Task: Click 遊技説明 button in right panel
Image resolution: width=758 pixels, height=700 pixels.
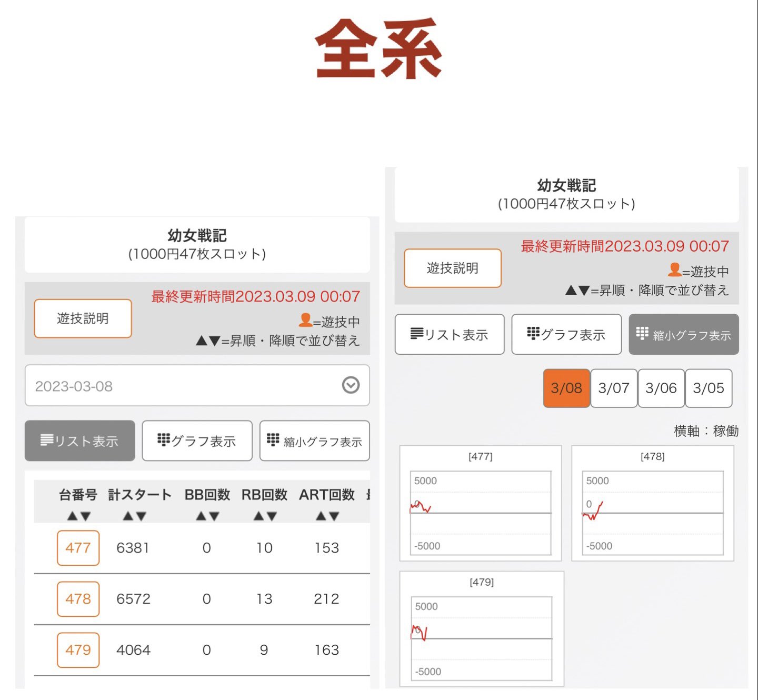Action: [x=453, y=268]
